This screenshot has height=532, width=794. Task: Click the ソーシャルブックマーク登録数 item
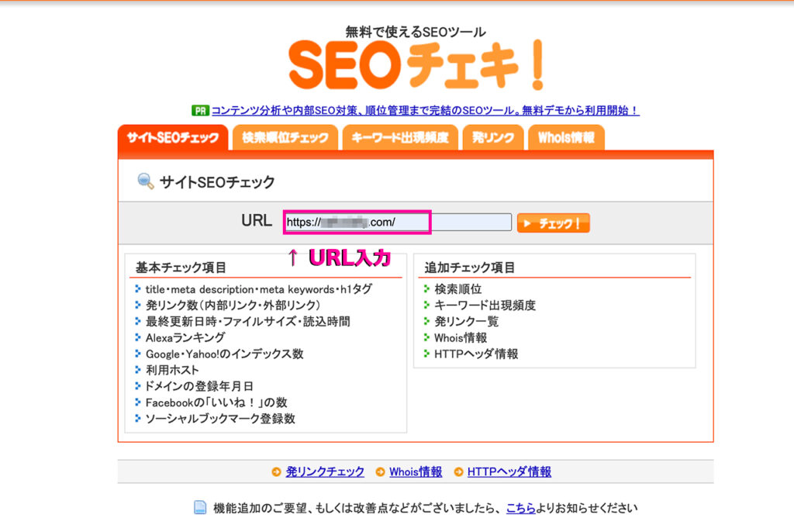click(x=220, y=419)
